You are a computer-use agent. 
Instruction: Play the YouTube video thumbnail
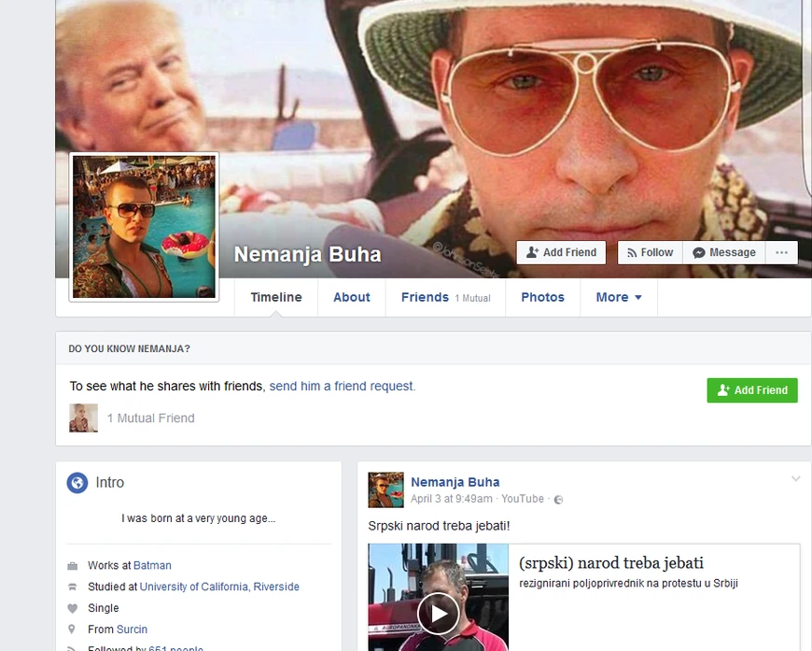coord(438,613)
